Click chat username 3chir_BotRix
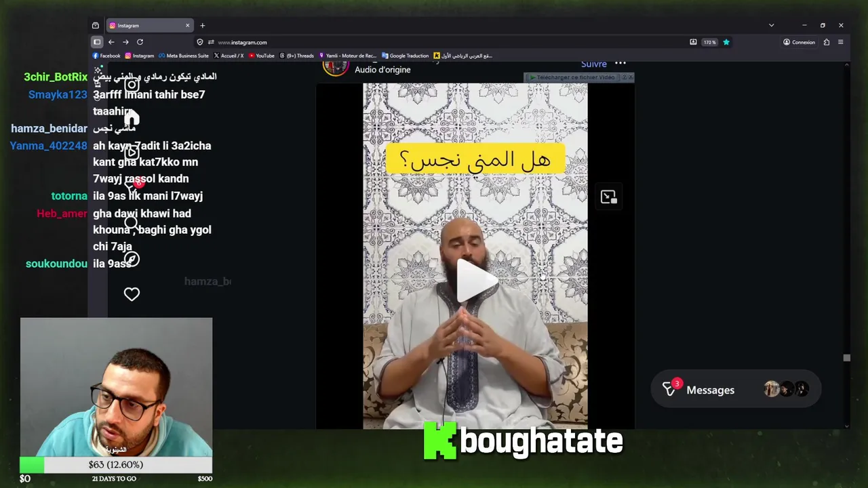The width and height of the screenshot is (868, 488). (x=56, y=77)
